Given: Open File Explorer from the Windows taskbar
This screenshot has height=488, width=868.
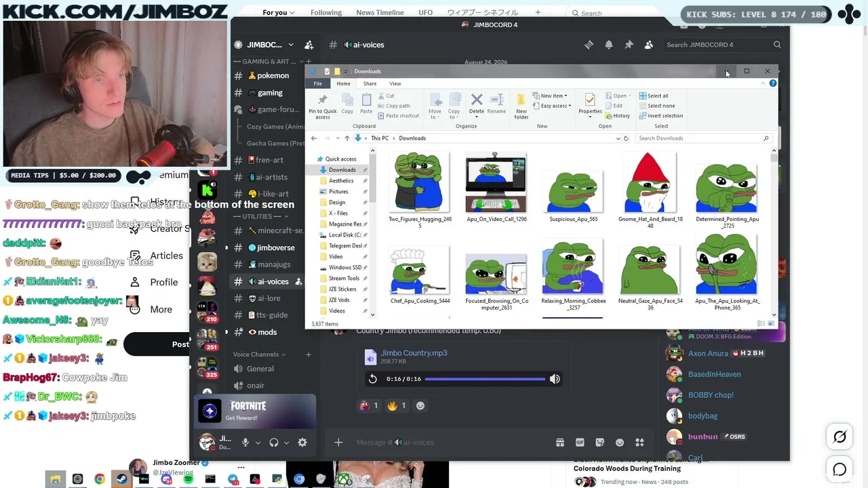Looking at the screenshot, I should tap(55, 480).
